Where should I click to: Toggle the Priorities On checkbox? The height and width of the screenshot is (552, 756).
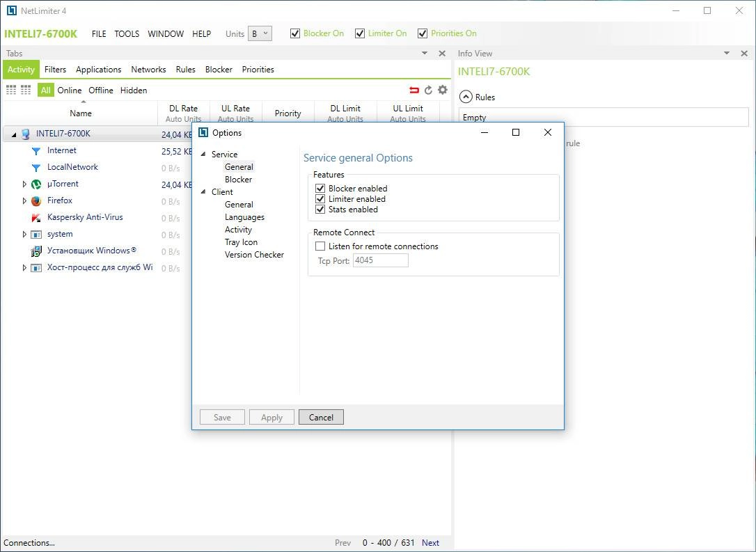tap(423, 33)
